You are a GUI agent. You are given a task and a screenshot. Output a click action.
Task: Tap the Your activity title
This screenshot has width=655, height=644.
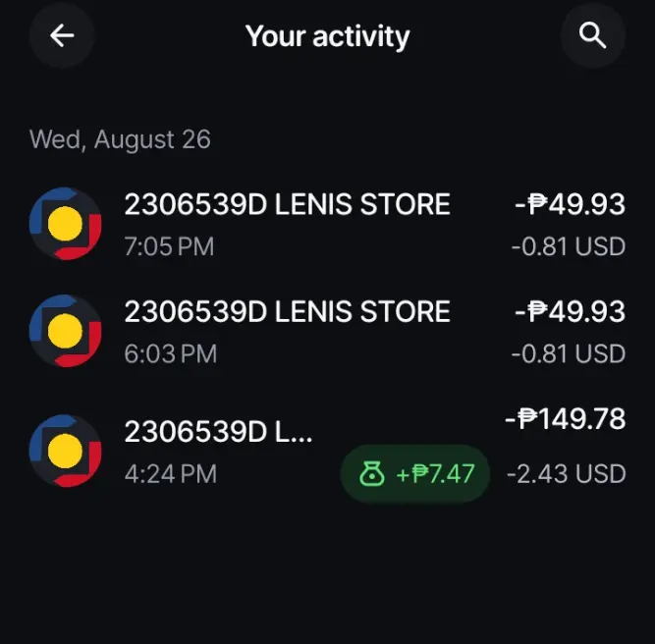[x=328, y=36]
